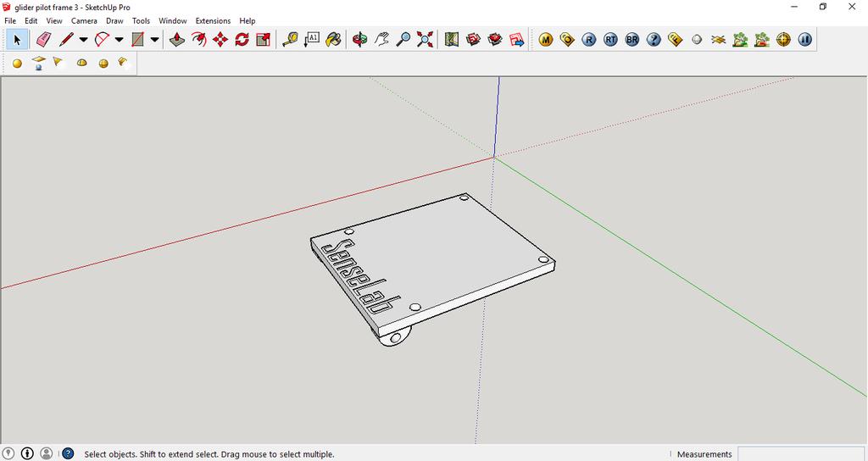Click the blue RT button

pyautogui.click(x=610, y=40)
